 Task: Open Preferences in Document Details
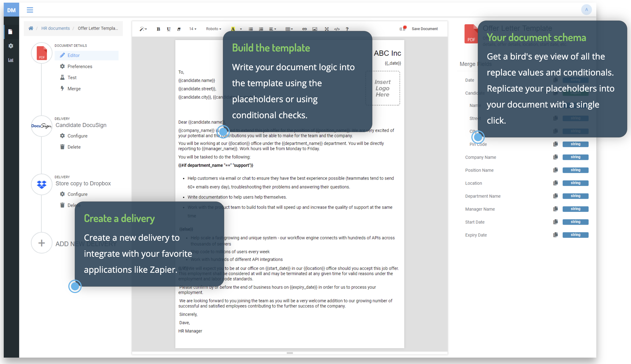[80, 66]
